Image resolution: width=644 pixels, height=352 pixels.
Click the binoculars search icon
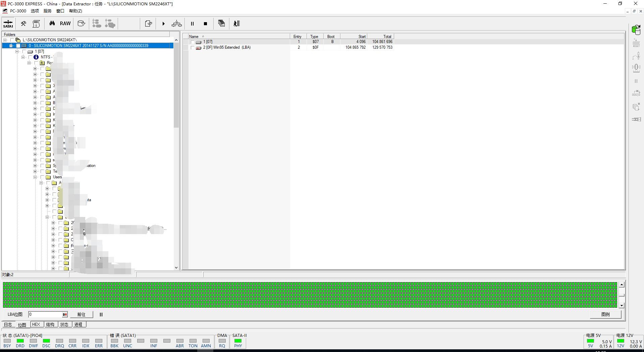pos(52,23)
